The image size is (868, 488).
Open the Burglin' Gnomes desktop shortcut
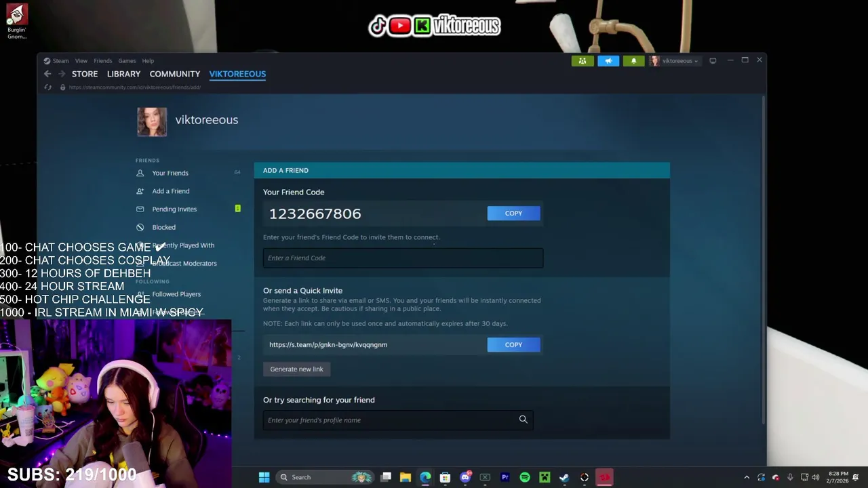click(17, 22)
